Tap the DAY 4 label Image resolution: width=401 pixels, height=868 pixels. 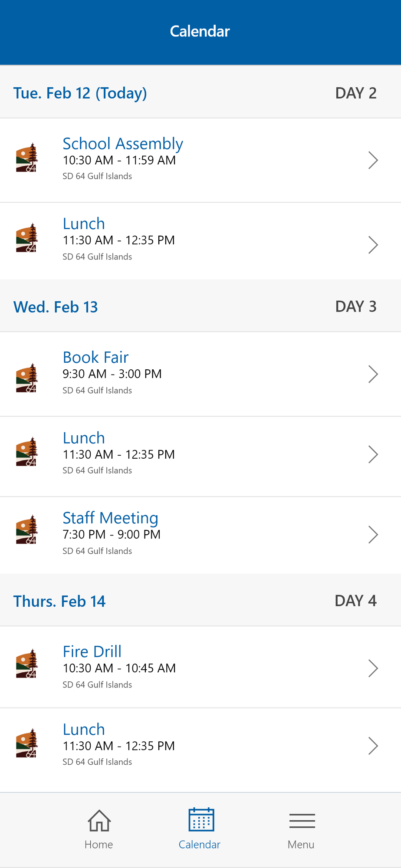click(x=355, y=601)
